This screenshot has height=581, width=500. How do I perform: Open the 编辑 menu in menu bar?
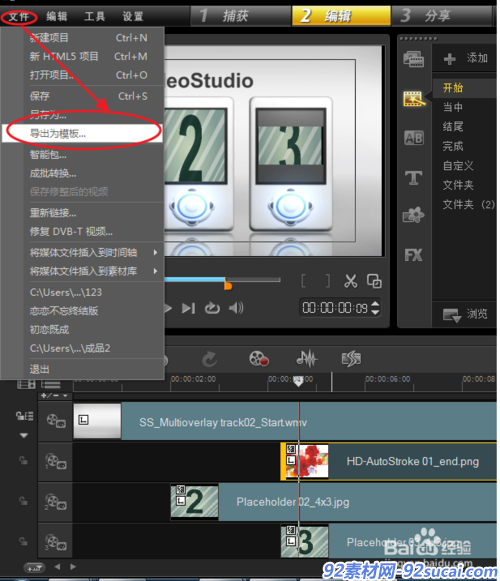point(57,16)
